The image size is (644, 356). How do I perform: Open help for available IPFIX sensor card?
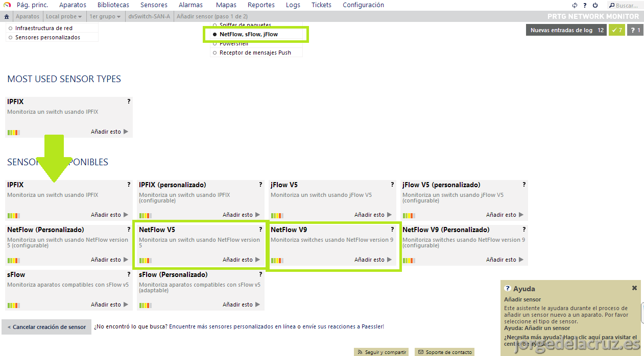129,185
